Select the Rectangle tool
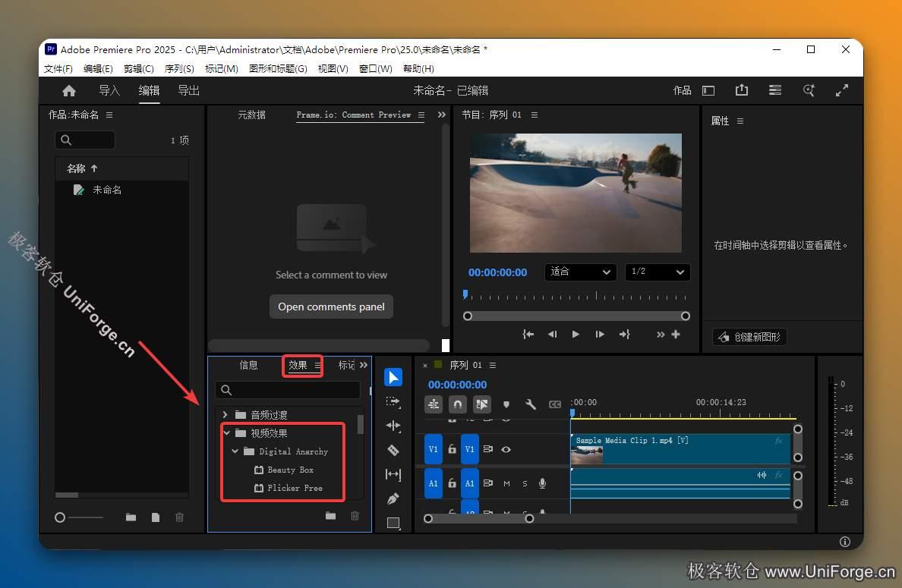 point(393,523)
